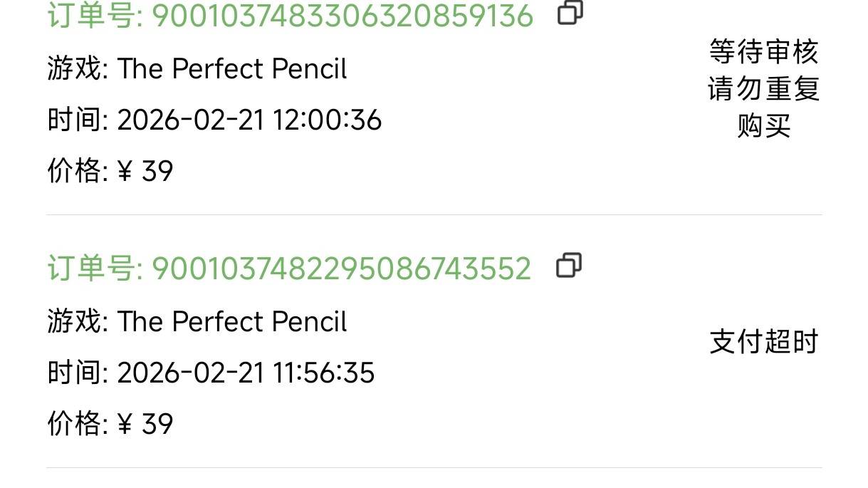Image resolution: width=868 pixels, height=488 pixels.
Task: Click order number 9001037483306320859136
Action: (343, 15)
